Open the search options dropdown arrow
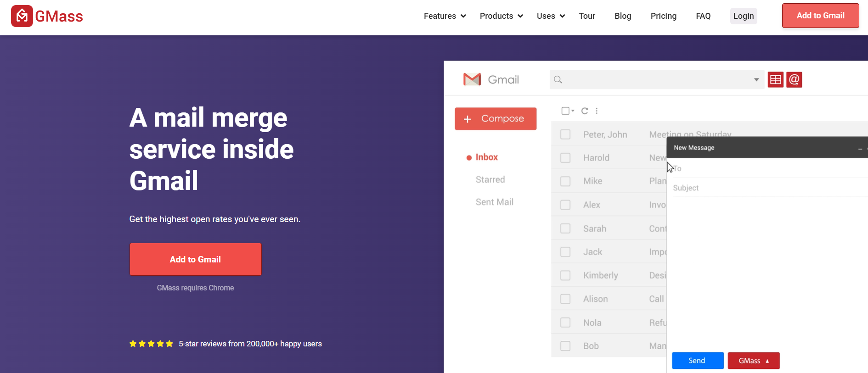 [x=756, y=80]
